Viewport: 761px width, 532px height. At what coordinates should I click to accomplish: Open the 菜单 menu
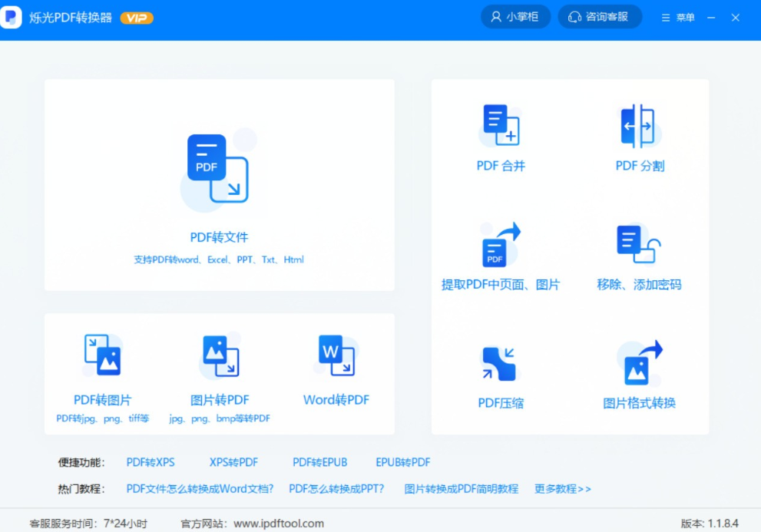677,17
